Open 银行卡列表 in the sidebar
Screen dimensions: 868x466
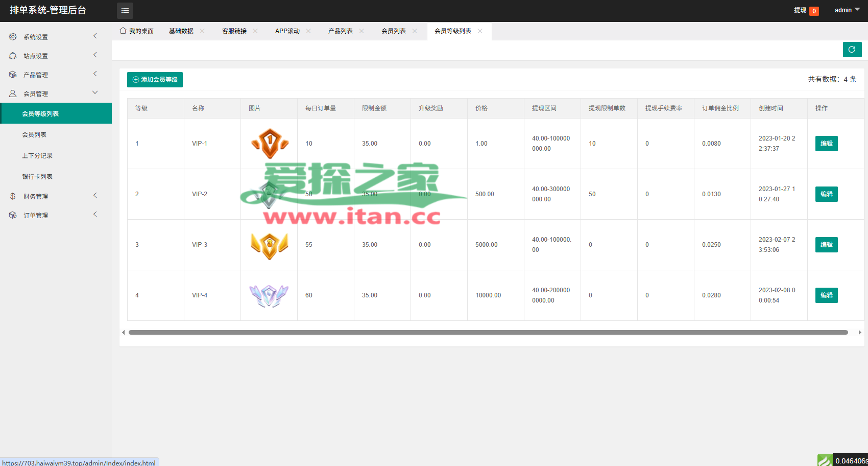pos(37,177)
